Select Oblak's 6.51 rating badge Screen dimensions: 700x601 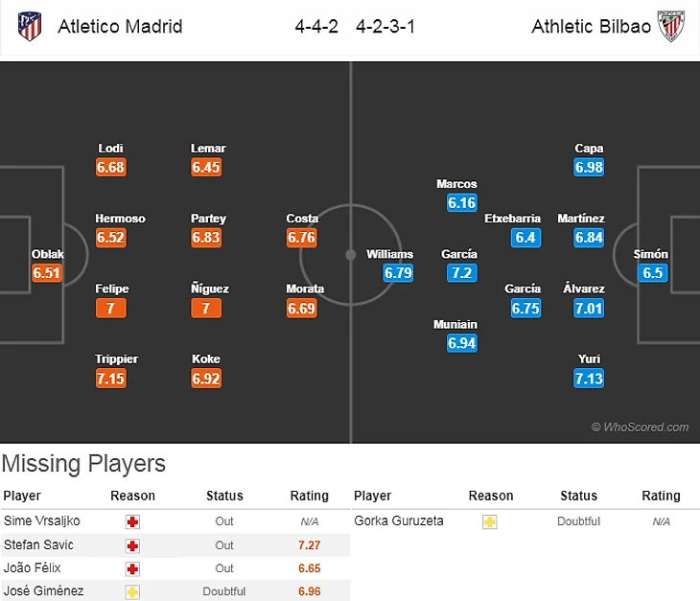click(x=47, y=272)
